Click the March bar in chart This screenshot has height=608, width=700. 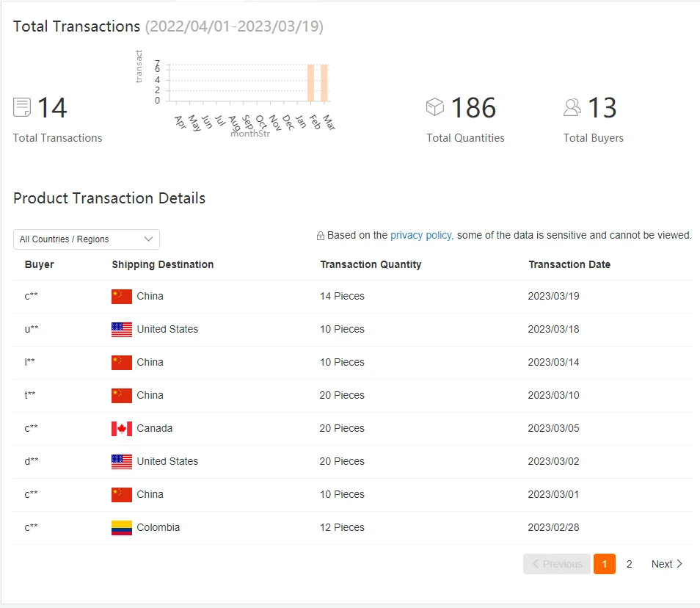[x=324, y=83]
